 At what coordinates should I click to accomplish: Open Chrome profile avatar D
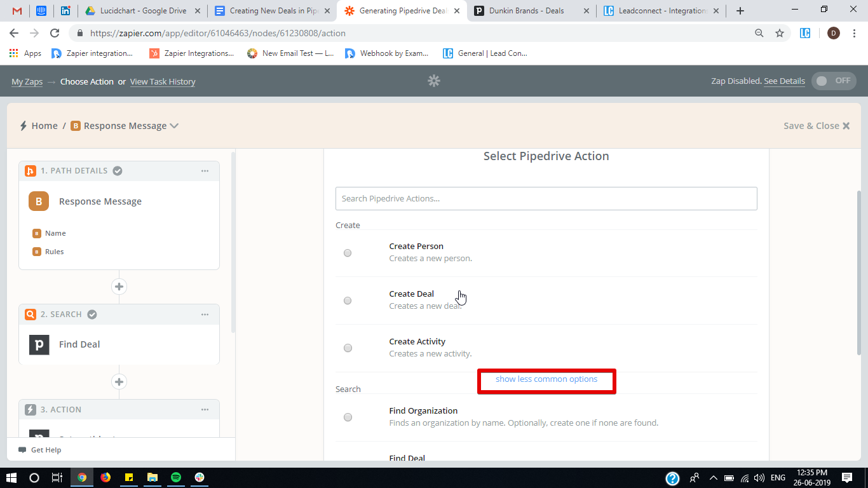[x=834, y=33]
